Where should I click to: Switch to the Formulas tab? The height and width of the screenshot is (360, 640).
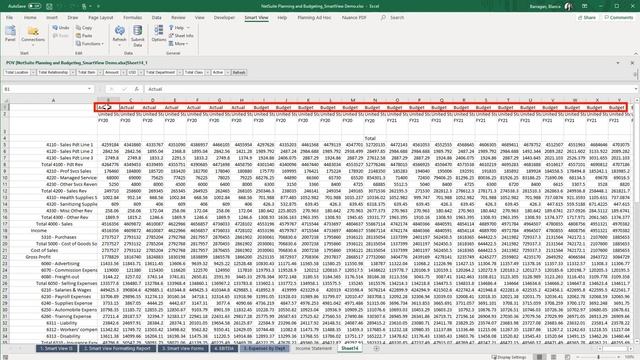(133, 18)
